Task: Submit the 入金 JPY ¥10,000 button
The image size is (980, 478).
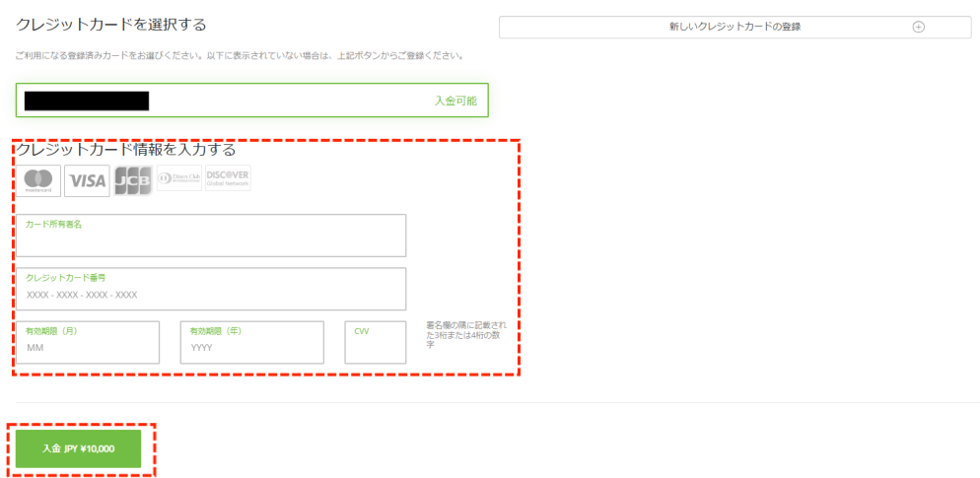Action: pos(78,448)
